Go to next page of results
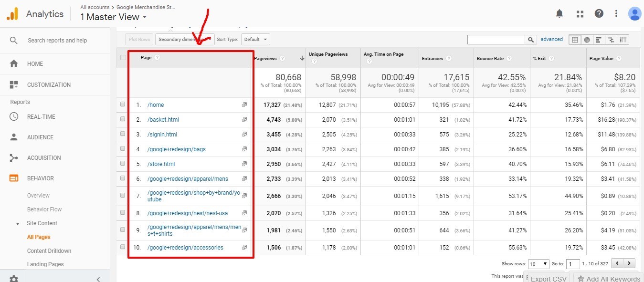Screen dimensions: 644x282 [630, 263]
